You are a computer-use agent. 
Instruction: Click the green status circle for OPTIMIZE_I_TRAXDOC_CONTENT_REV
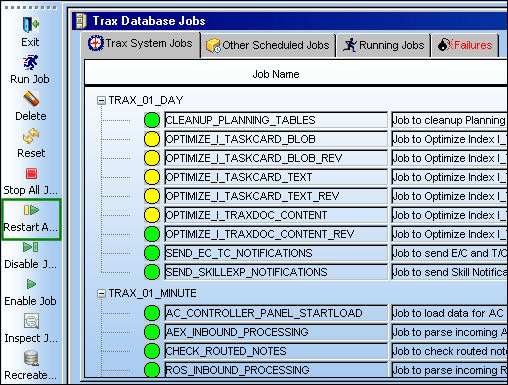pos(152,234)
